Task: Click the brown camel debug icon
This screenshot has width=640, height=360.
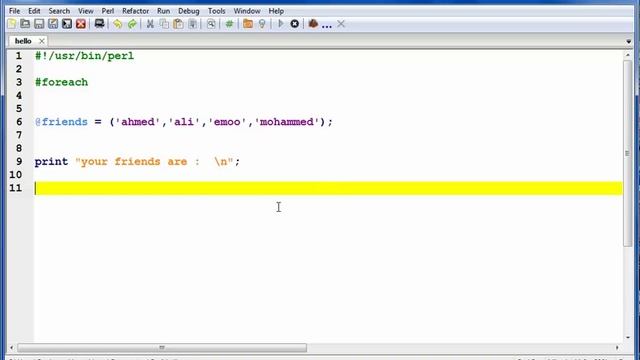Action: point(313,24)
